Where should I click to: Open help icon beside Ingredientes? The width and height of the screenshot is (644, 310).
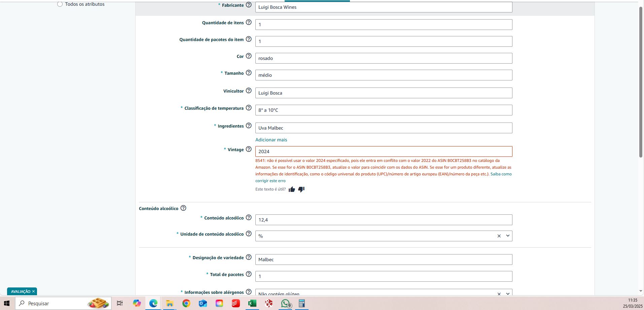click(x=249, y=126)
